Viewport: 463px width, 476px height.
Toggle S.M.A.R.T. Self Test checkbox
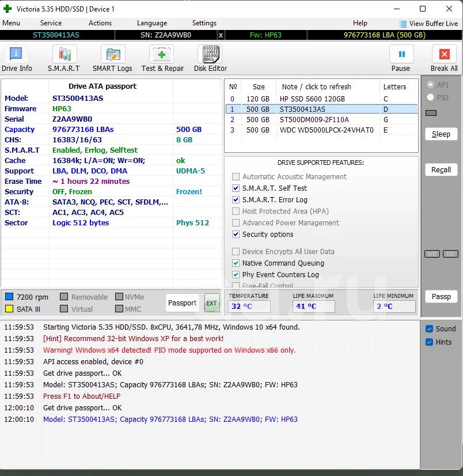[236, 188]
